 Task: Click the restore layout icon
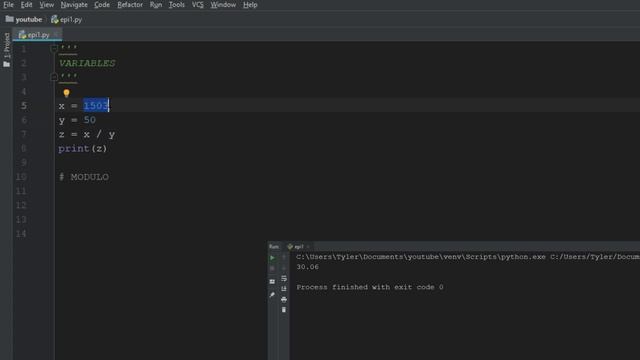pyautogui.click(x=272, y=282)
